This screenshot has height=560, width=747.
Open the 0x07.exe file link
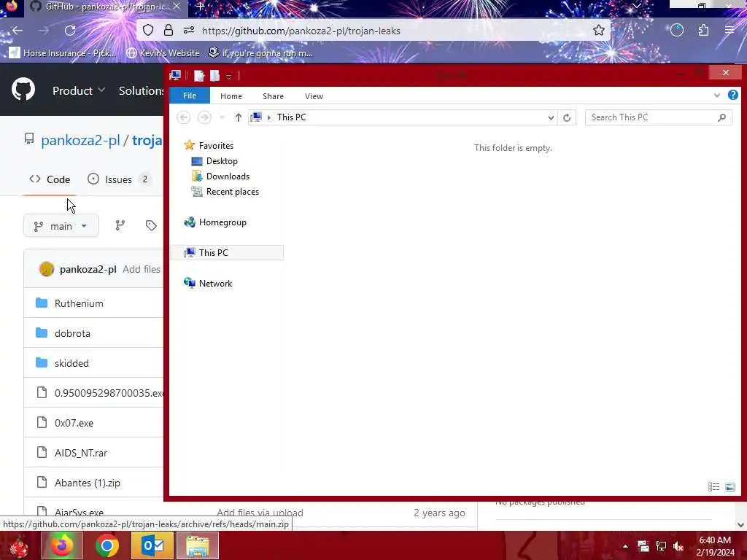74,423
